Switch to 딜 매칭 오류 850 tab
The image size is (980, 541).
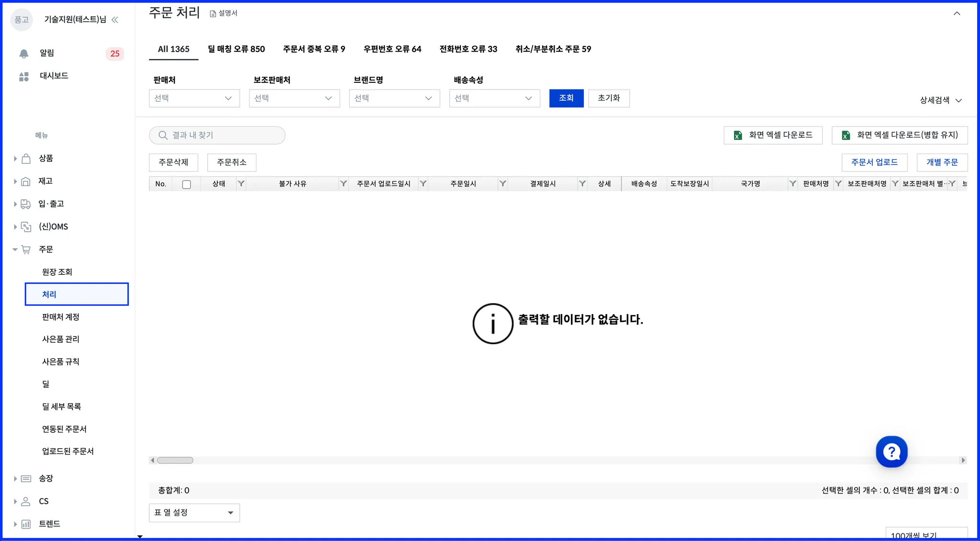[x=236, y=49]
